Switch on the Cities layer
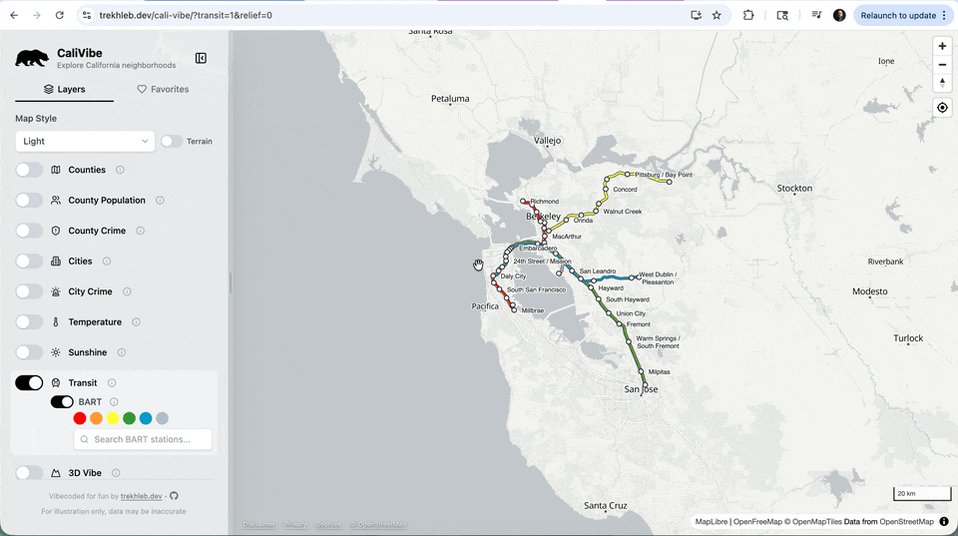958x536 pixels. click(29, 261)
